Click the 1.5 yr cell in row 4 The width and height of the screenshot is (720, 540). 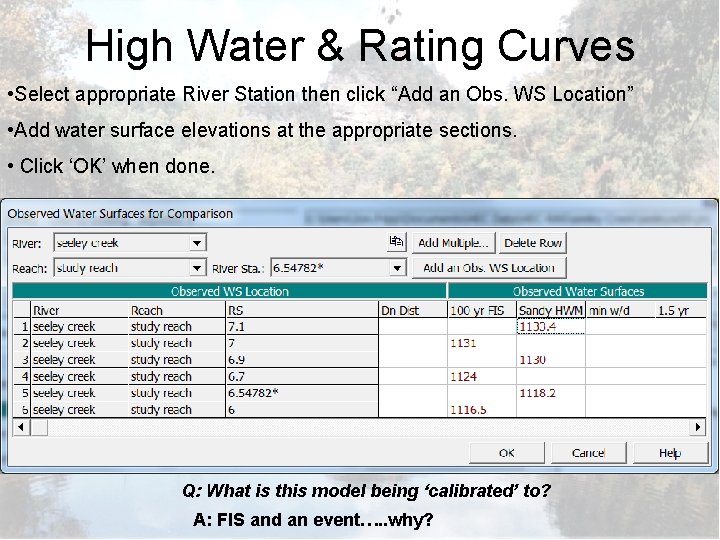681,377
